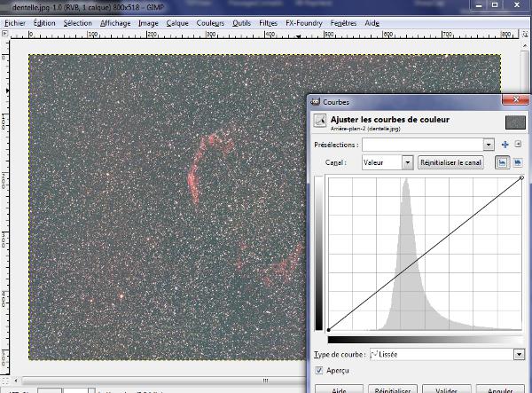Click the Annuler button in Courbes
The width and height of the screenshot is (532, 393).
coord(500,389)
